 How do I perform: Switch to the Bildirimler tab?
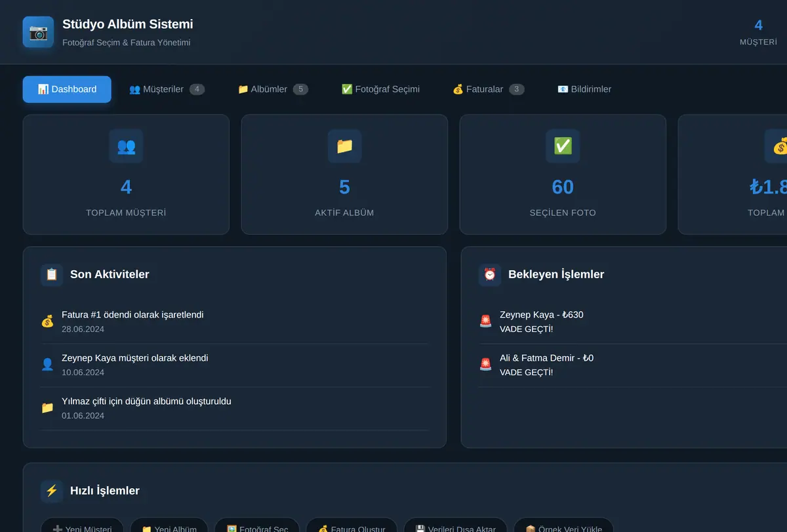click(584, 89)
